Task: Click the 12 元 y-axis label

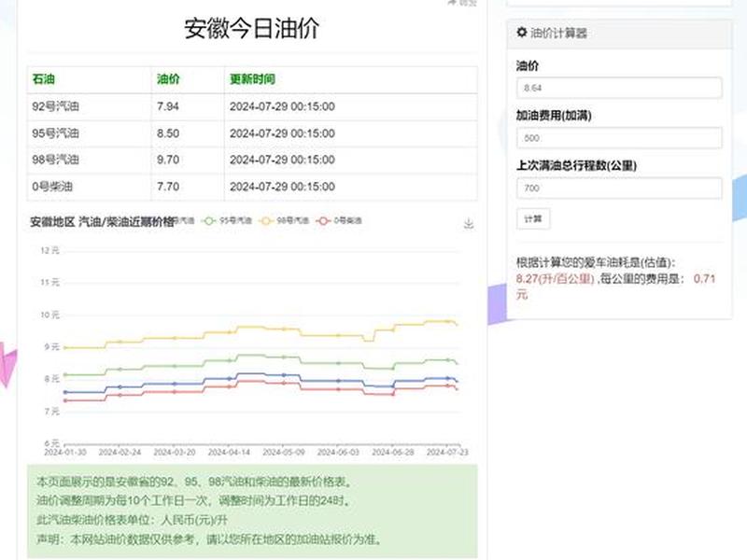Action: point(50,250)
